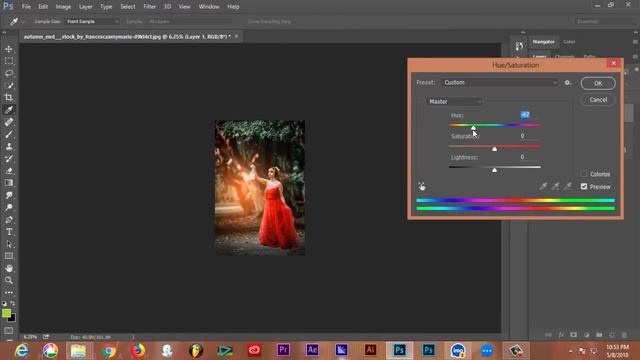Open the Filter menu
640x360 pixels.
coord(149,7)
